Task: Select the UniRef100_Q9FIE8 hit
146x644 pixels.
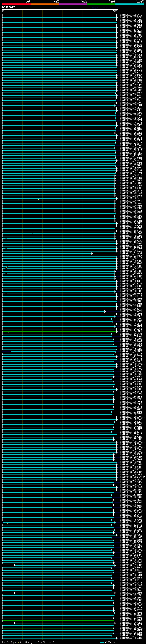Action: (131, 25)
